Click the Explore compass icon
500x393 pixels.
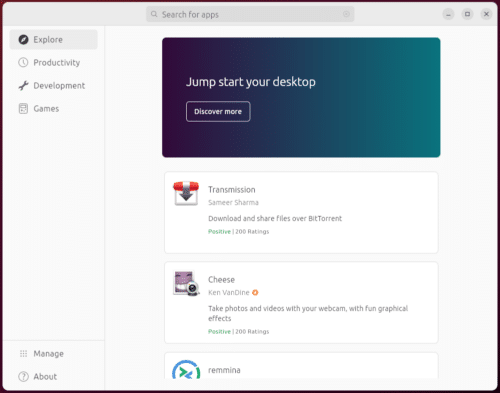pyautogui.click(x=23, y=40)
